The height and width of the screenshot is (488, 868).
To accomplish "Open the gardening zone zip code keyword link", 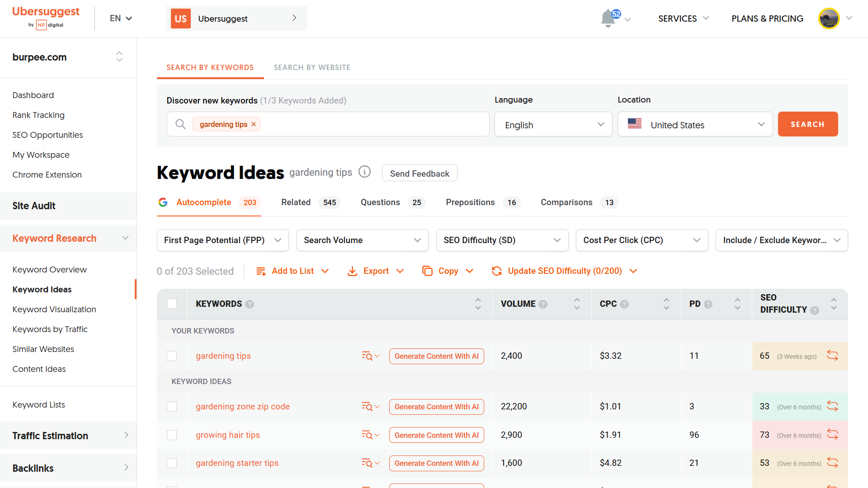I will pyautogui.click(x=243, y=407).
